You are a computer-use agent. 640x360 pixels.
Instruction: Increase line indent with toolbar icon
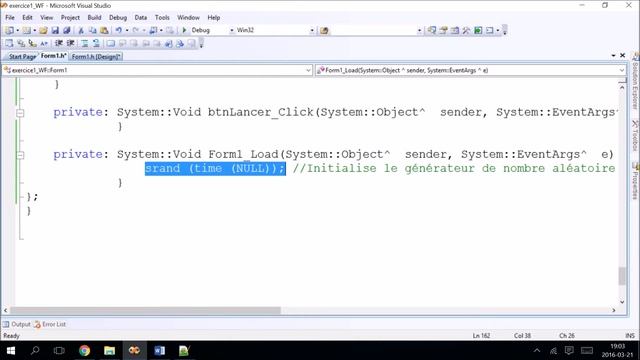[71, 43]
